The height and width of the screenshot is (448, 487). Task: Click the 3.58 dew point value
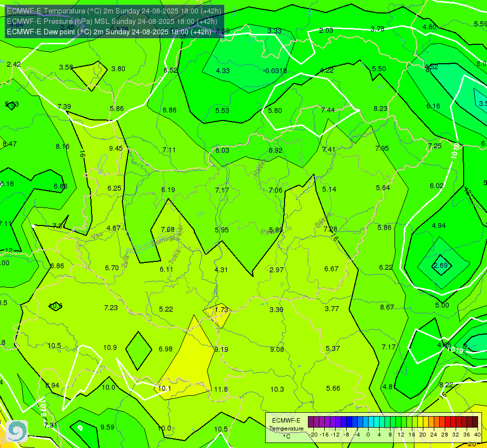[x=66, y=67]
